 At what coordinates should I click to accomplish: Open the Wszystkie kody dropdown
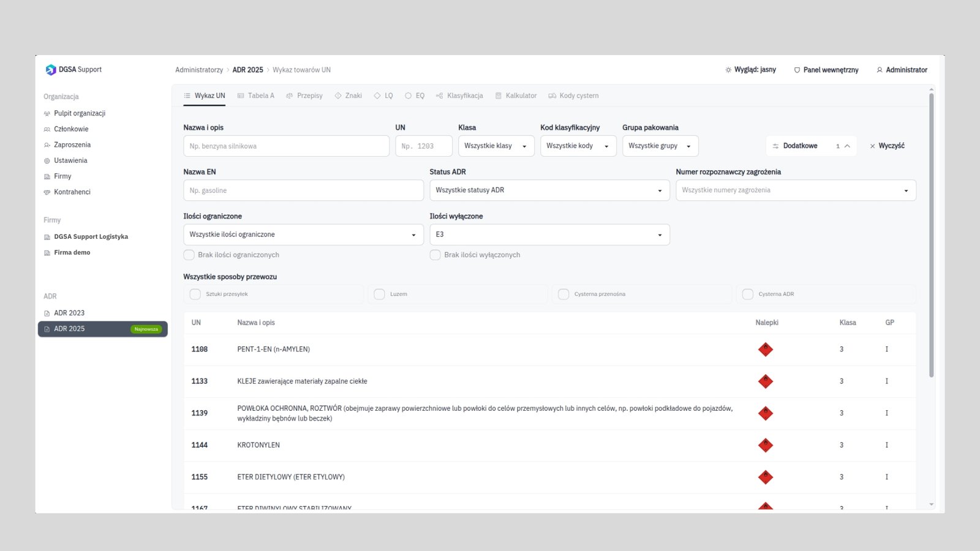[578, 146]
